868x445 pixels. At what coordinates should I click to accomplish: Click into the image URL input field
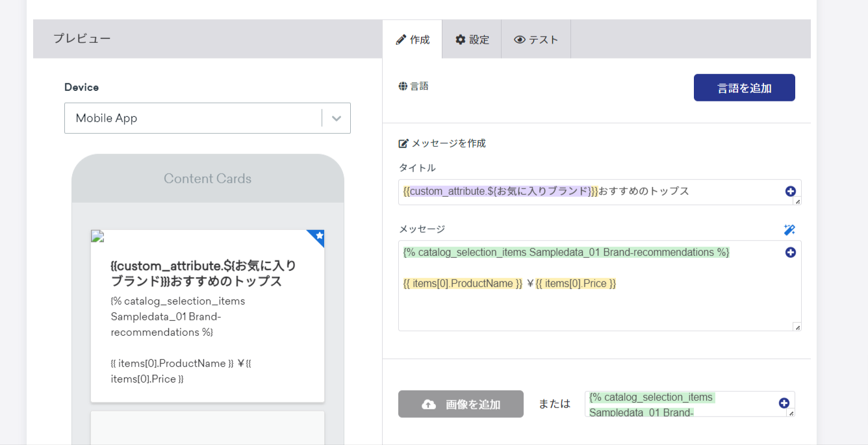click(x=689, y=404)
